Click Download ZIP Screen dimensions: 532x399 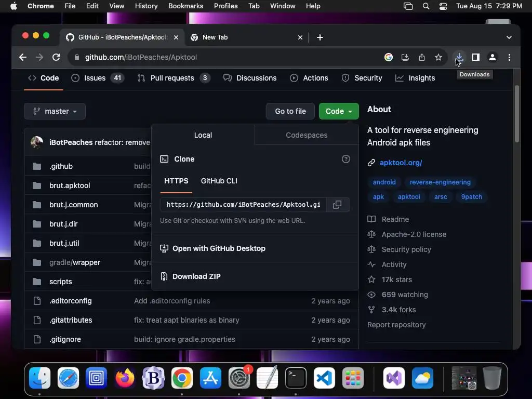(x=196, y=276)
